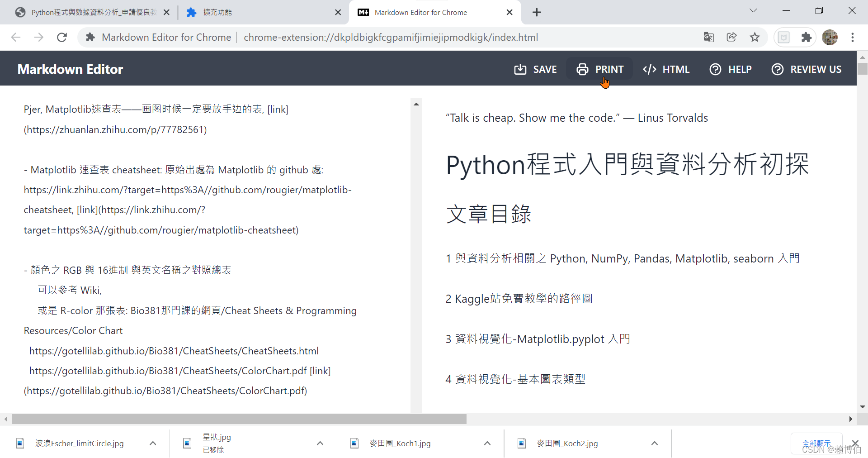The width and height of the screenshot is (868, 458).
Task: Click the Markdown Editor title
Action: pyautogui.click(x=70, y=69)
